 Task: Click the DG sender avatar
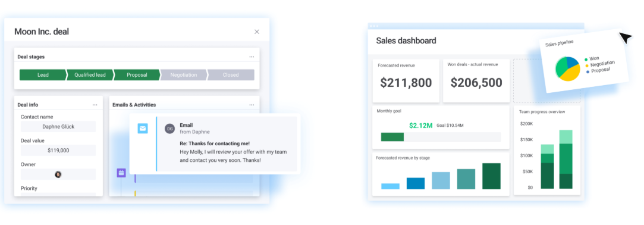point(169,129)
